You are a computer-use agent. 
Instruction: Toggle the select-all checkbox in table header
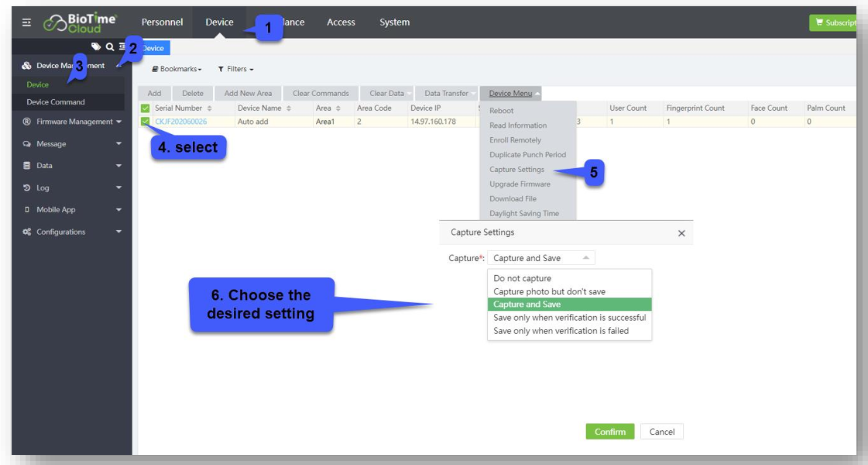pos(146,108)
